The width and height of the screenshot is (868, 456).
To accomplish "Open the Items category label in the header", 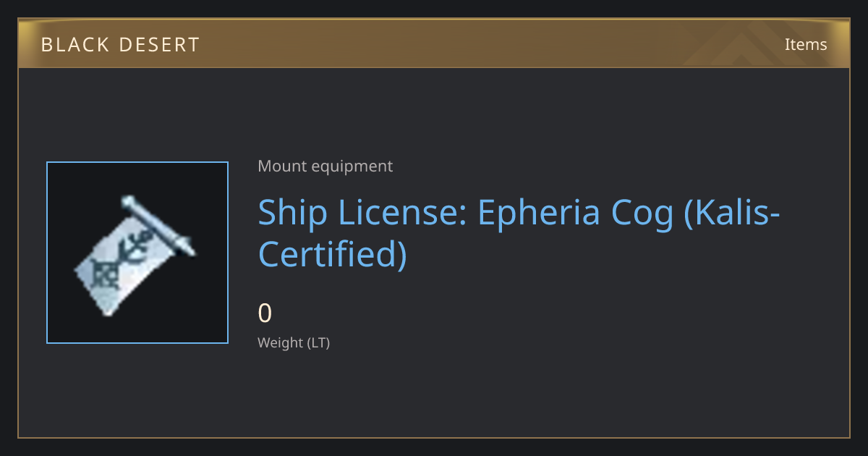I will click(x=806, y=44).
